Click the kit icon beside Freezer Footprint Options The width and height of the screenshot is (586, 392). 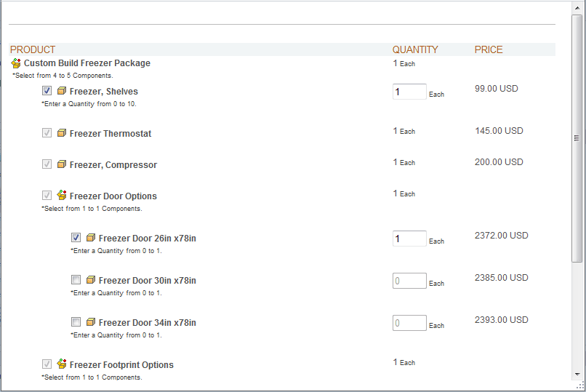(x=62, y=364)
